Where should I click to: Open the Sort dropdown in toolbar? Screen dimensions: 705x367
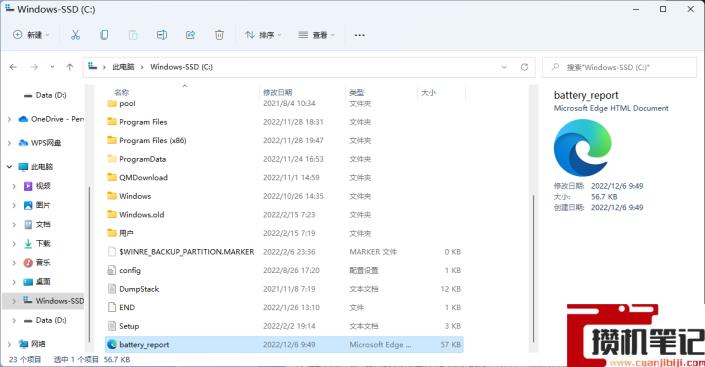point(263,35)
